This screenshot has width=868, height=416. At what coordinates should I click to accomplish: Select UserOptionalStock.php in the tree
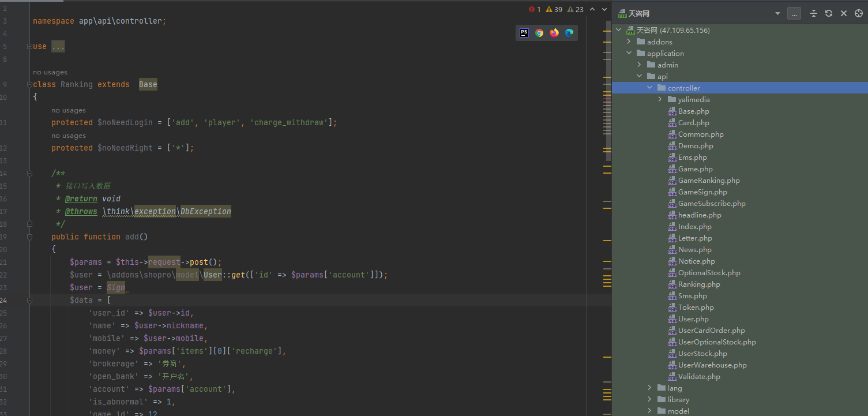click(x=717, y=342)
